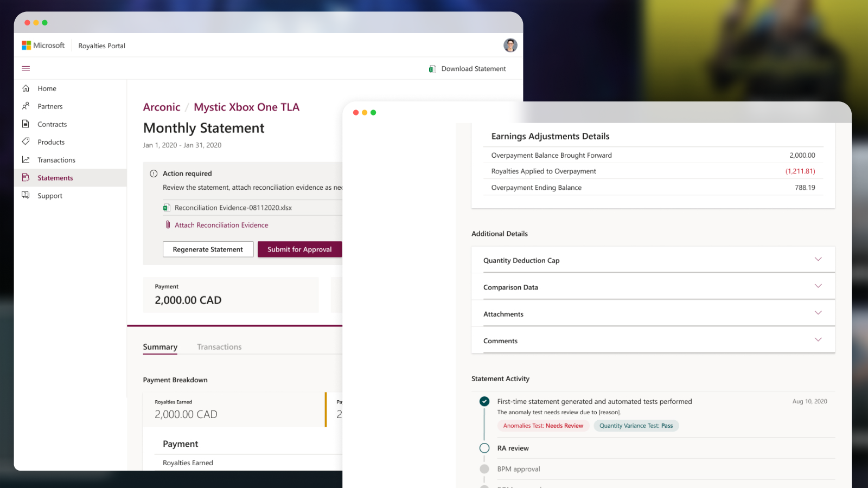Expand the Comparison Data section
This screenshot has height=488, width=868.
[x=653, y=287]
